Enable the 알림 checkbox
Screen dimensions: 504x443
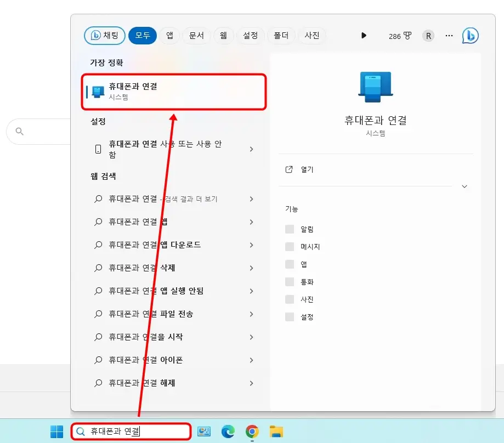290,229
